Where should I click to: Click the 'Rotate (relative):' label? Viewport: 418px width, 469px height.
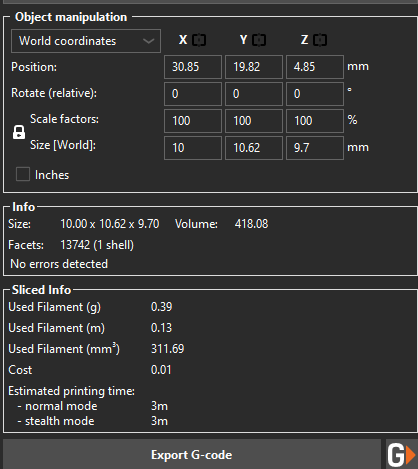54,93
